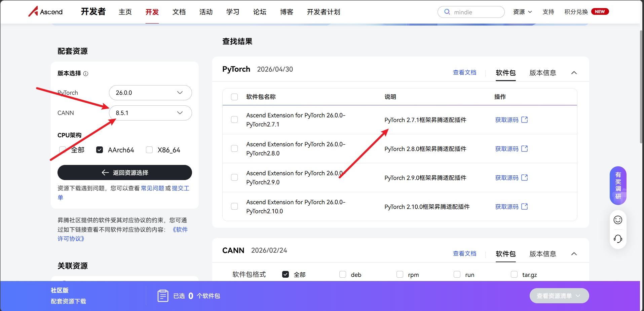Toggle the 全部 package format checkbox

pos(286,274)
